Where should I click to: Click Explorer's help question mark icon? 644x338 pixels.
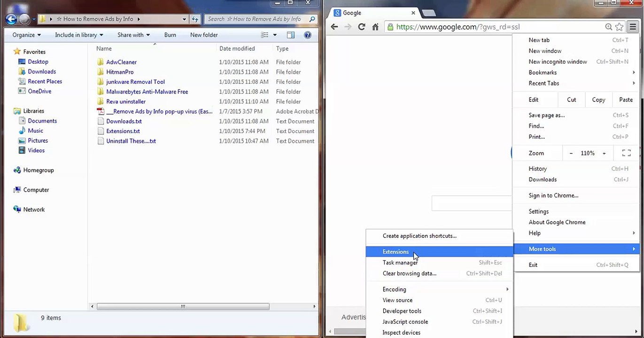coord(308,35)
